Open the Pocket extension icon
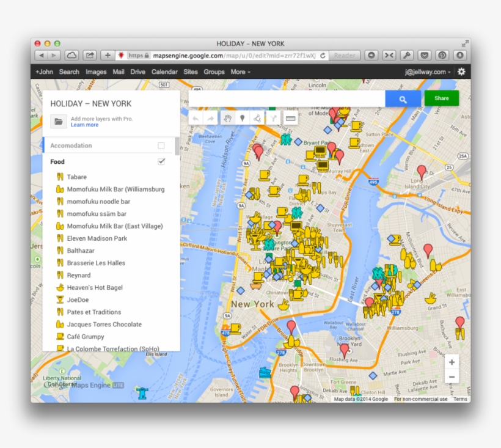The height and width of the screenshot is (448, 501). point(424,55)
